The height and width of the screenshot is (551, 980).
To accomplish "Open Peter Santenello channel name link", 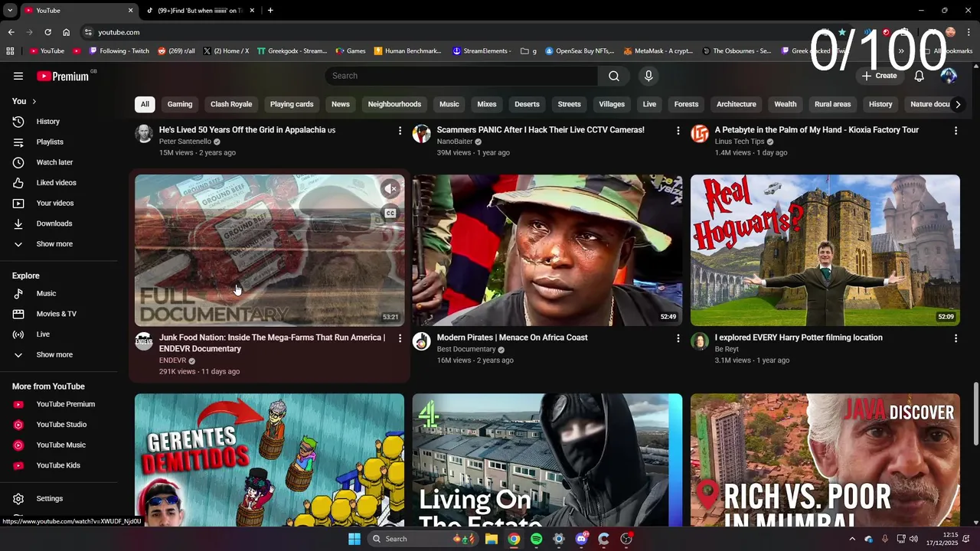I will (x=185, y=142).
